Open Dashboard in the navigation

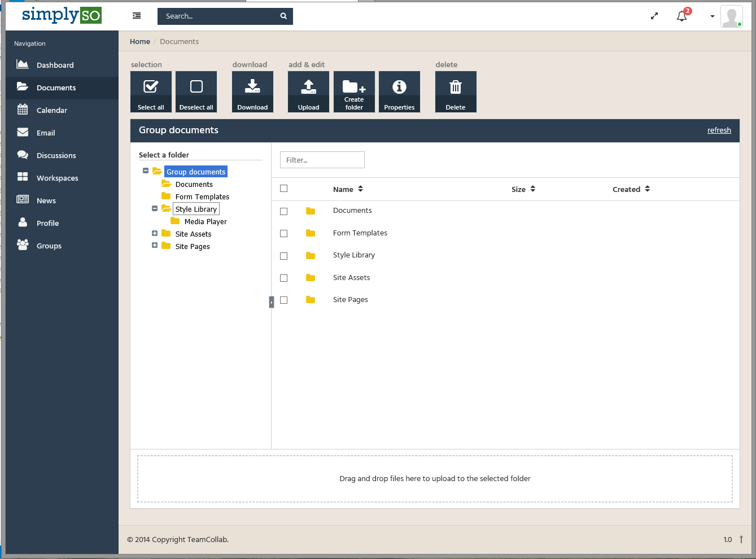coord(62,65)
